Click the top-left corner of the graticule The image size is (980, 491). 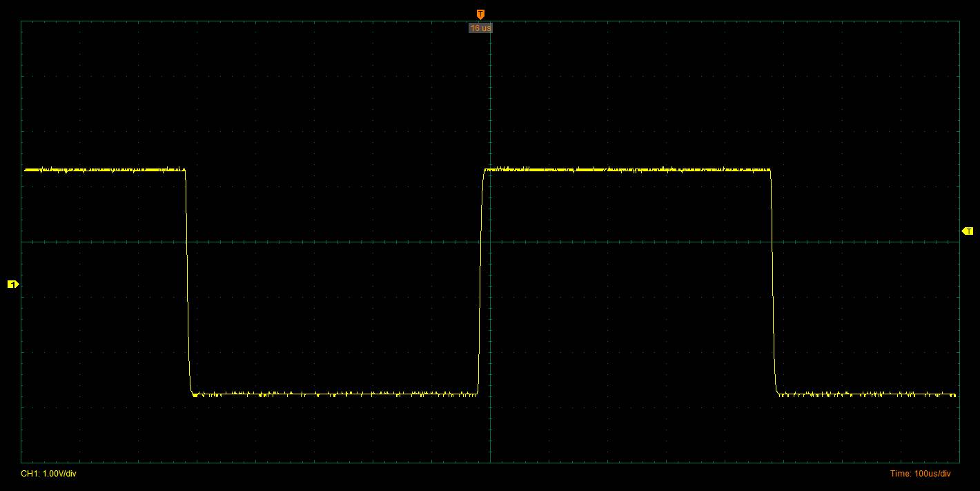point(21,21)
